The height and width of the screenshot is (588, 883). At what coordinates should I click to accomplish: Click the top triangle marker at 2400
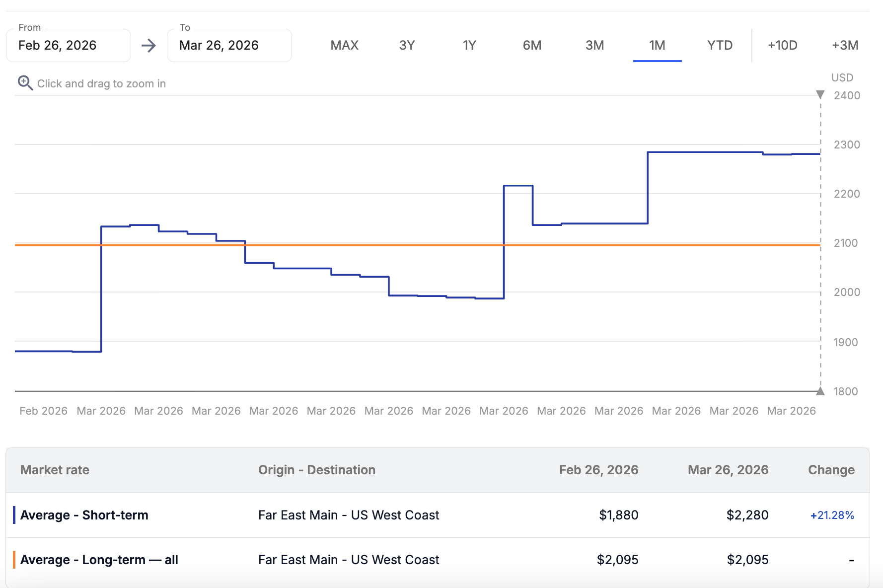coord(820,94)
